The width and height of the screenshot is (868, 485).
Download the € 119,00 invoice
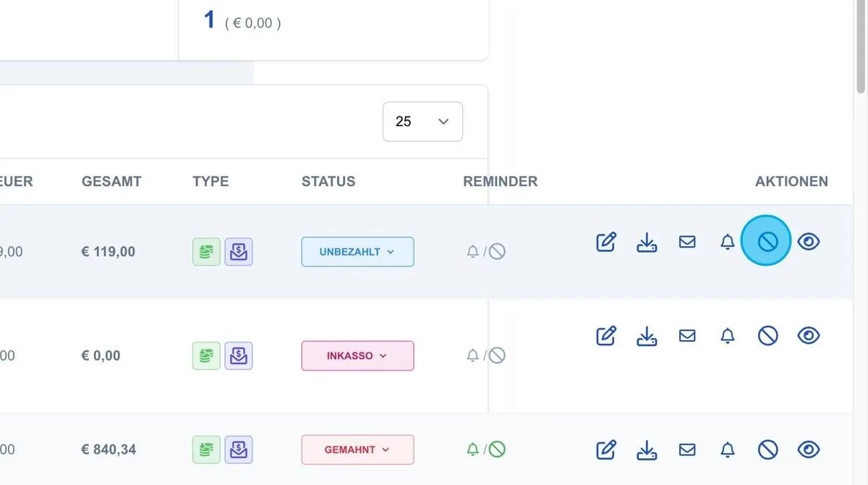(647, 242)
